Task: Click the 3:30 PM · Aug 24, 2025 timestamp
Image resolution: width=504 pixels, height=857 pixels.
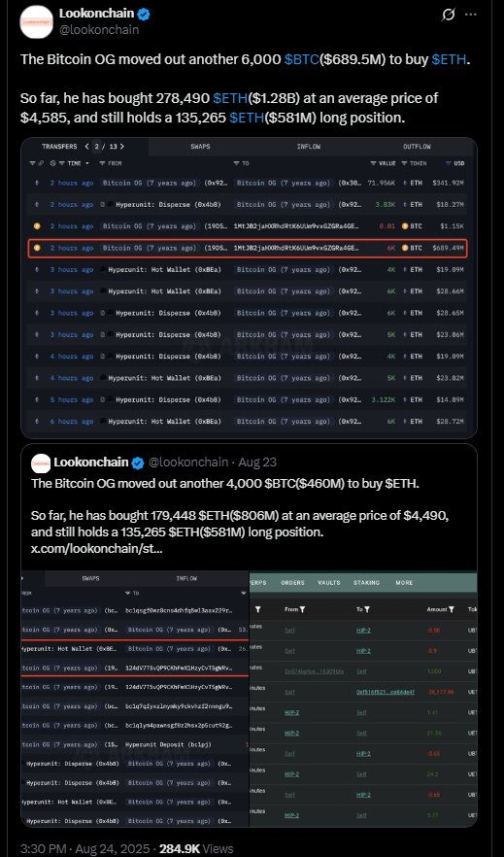Action: pyautogui.click(x=87, y=848)
